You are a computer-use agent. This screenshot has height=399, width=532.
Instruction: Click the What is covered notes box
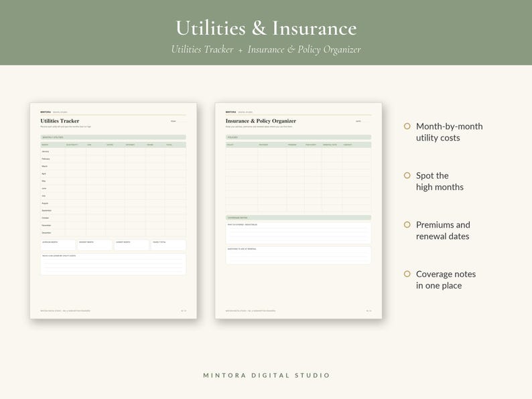(x=299, y=232)
